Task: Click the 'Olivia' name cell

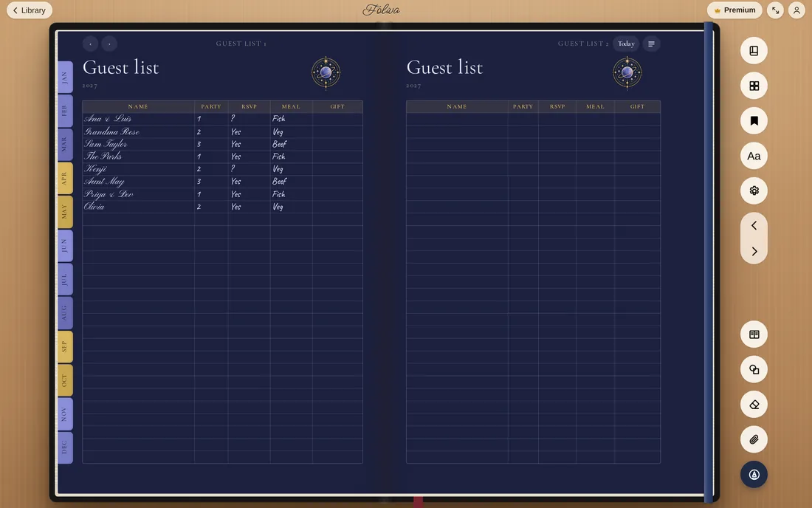Action: (x=138, y=207)
